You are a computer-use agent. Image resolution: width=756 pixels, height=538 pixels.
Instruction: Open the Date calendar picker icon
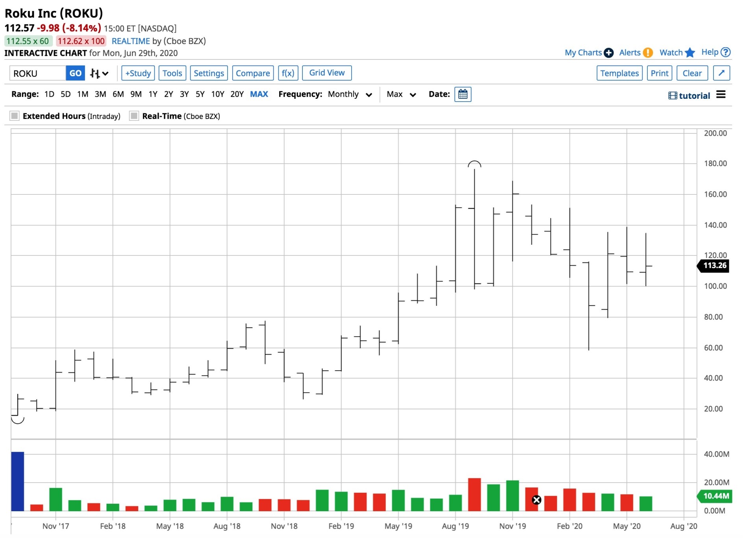(x=463, y=94)
